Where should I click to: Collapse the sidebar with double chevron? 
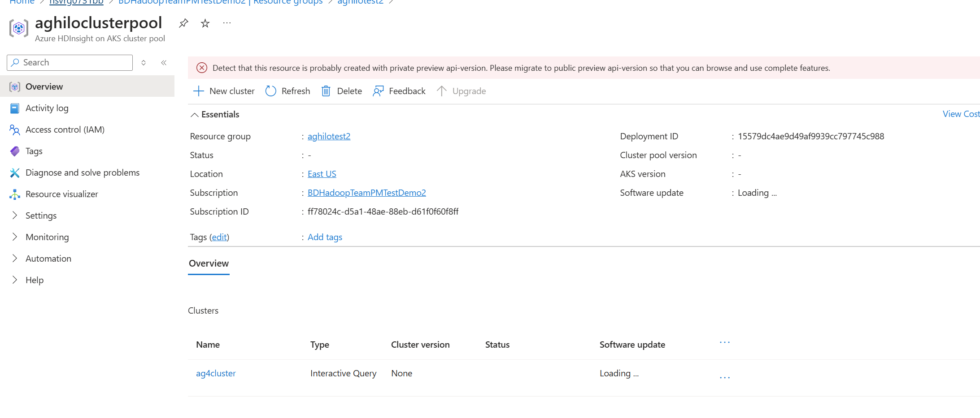[x=164, y=63]
